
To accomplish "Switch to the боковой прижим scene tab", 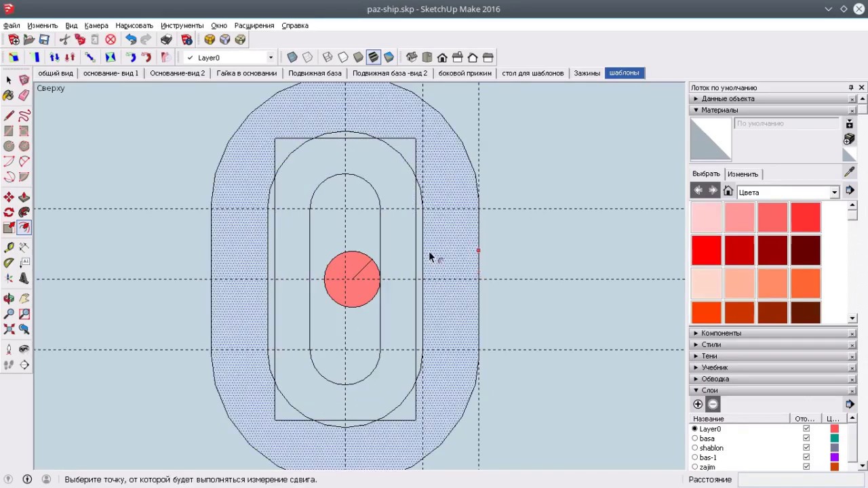I will pos(465,73).
